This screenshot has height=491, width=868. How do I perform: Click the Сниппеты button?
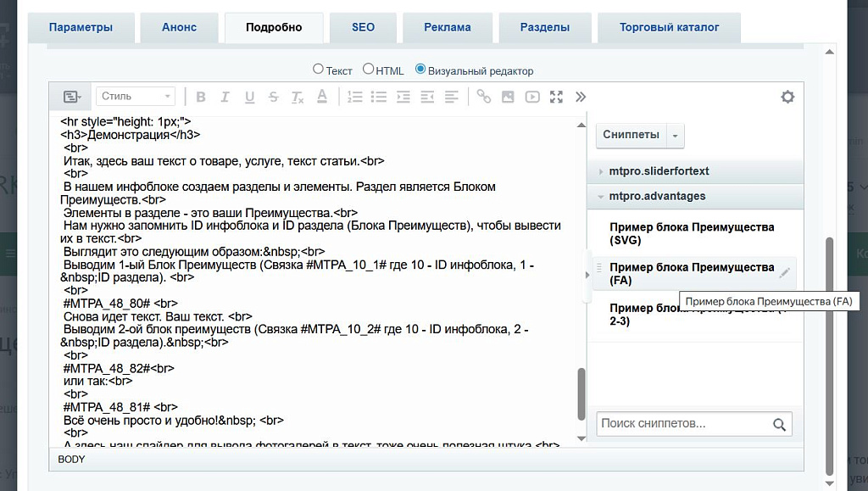631,135
